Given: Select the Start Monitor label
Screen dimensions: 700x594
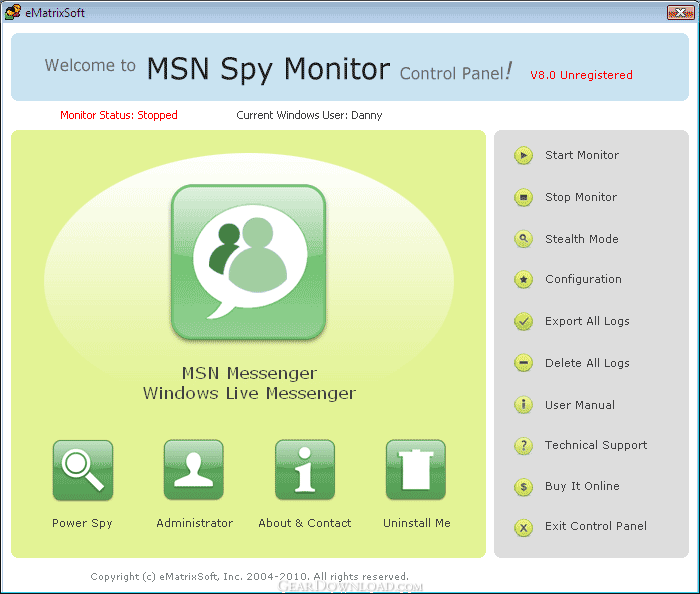Looking at the screenshot, I should pos(582,155).
